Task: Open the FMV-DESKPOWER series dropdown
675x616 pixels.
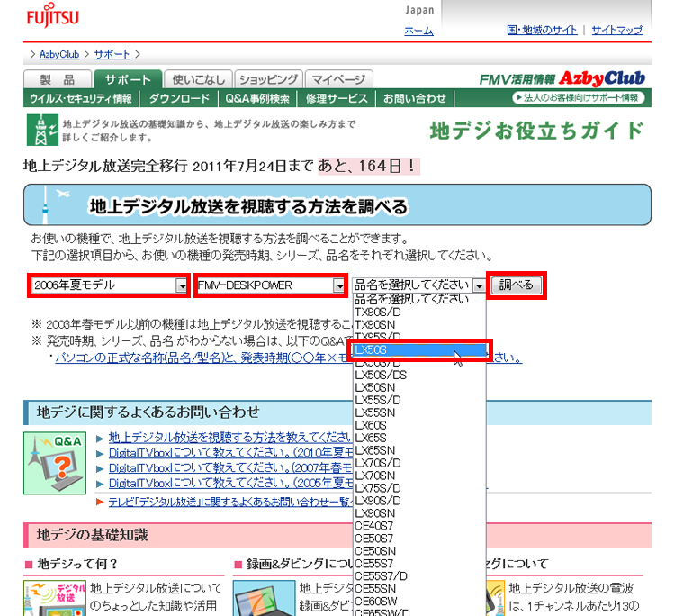Action: pyautogui.click(x=271, y=285)
